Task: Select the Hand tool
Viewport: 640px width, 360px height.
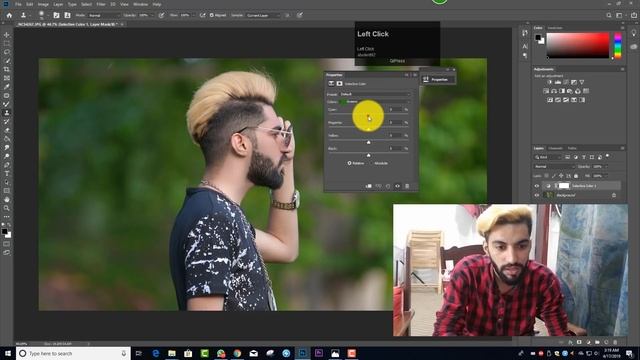Action: (7, 200)
